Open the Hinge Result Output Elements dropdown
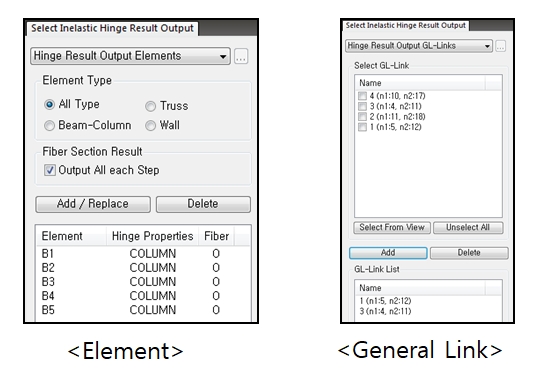The width and height of the screenshot is (540, 374). (130, 56)
